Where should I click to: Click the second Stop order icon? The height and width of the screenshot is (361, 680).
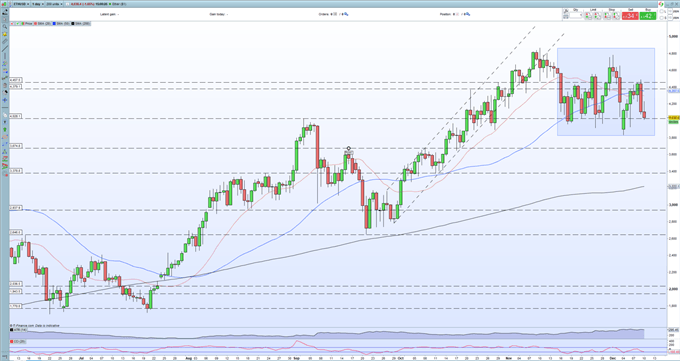(x=616, y=16)
